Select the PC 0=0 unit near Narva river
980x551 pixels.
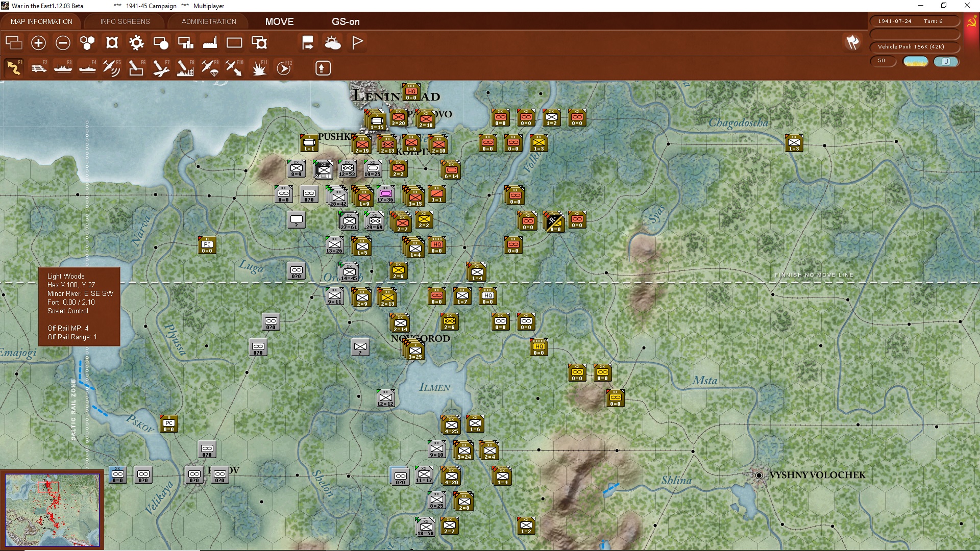207,245
